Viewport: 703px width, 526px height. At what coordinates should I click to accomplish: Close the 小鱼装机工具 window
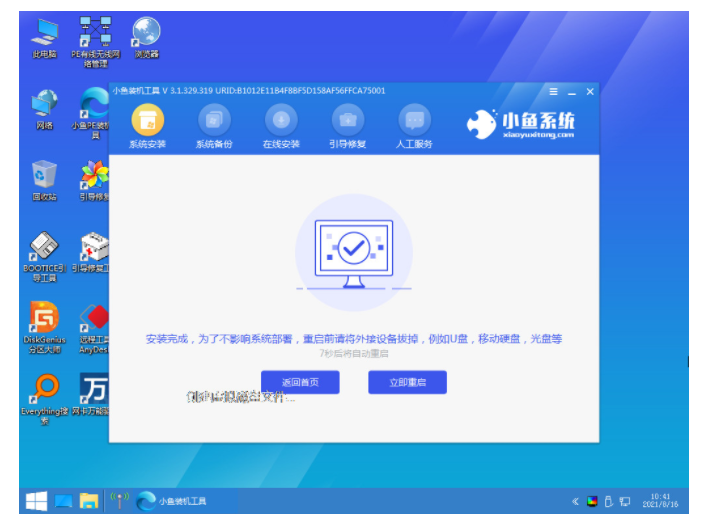click(590, 91)
